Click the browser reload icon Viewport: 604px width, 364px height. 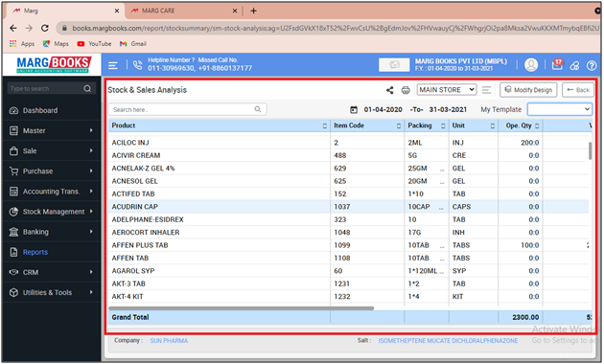point(45,28)
